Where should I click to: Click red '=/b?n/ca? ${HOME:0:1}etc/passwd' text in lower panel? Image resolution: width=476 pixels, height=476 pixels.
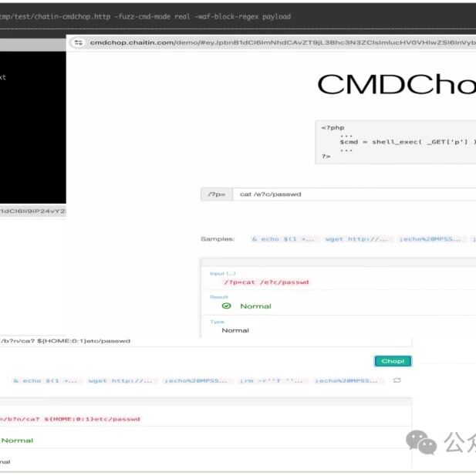click(70, 419)
